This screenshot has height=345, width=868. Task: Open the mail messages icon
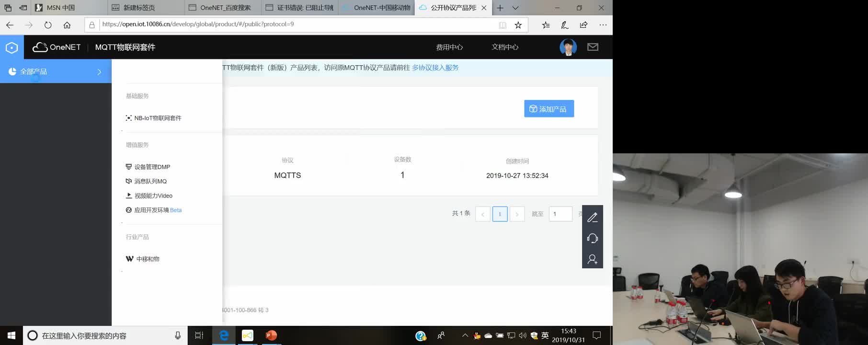pos(593,47)
